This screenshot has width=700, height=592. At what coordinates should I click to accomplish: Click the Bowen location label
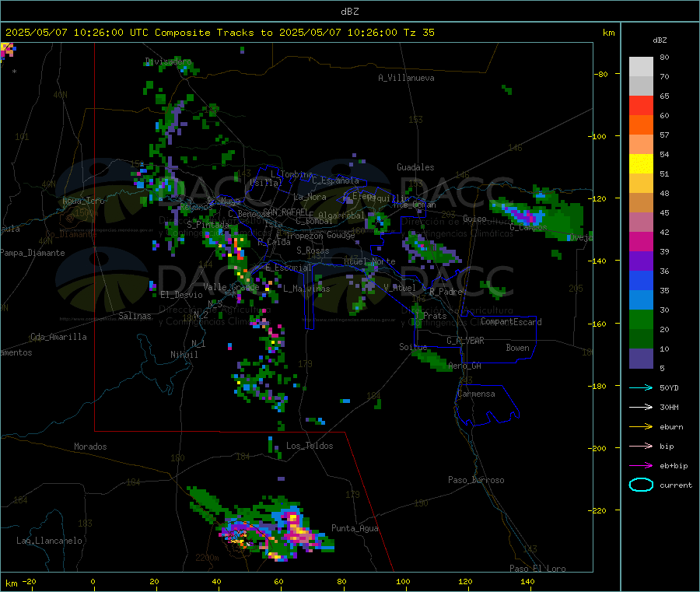coord(518,348)
